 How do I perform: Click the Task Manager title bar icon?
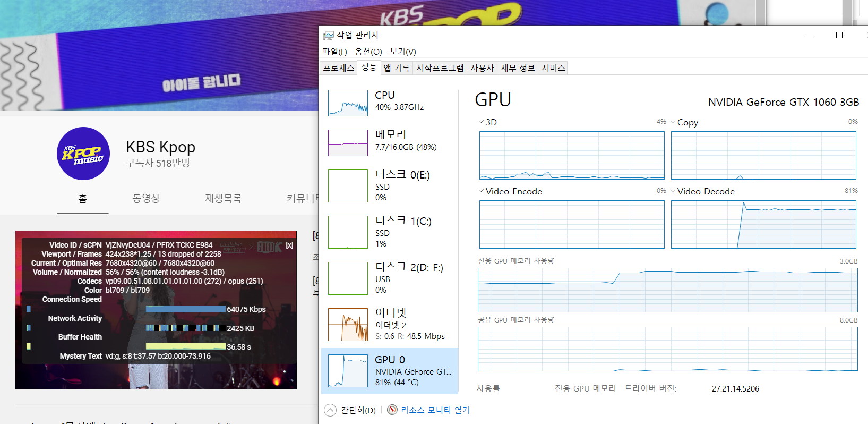(x=329, y=35)
